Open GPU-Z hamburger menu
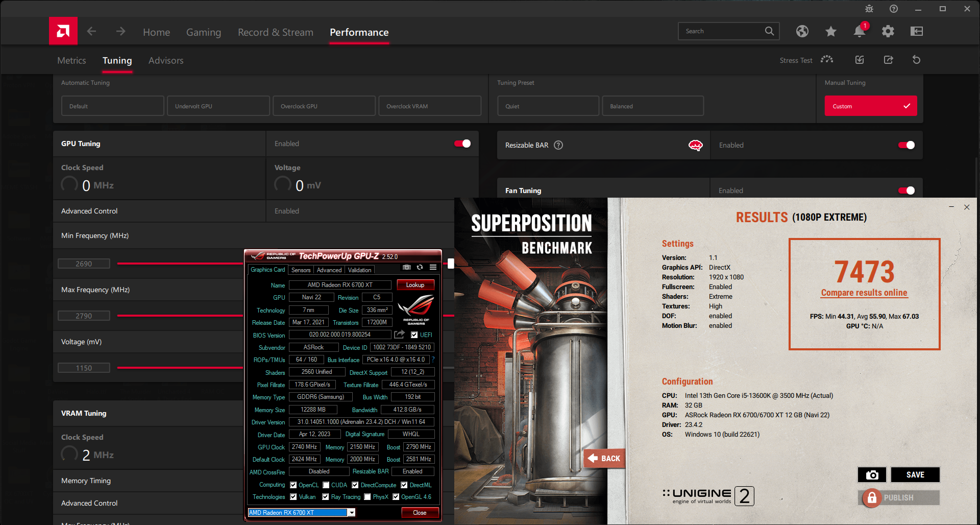This screenshot has width=980, height=525. tap(433, 267)
